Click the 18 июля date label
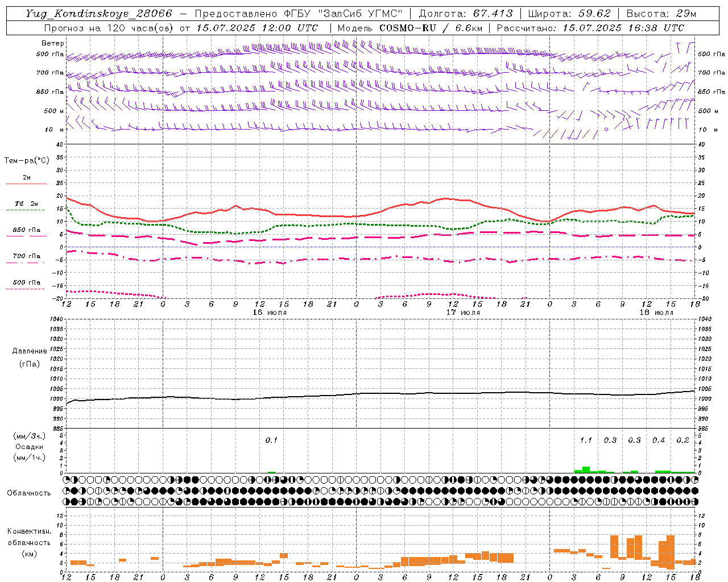 pos(656,313)
